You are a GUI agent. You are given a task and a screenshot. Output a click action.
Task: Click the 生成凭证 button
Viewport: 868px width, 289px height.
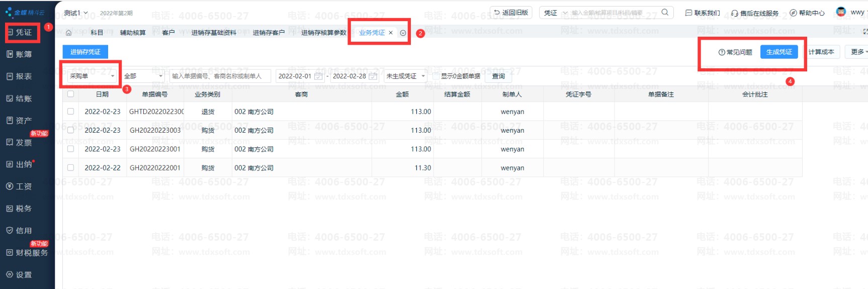click(778, 52)
